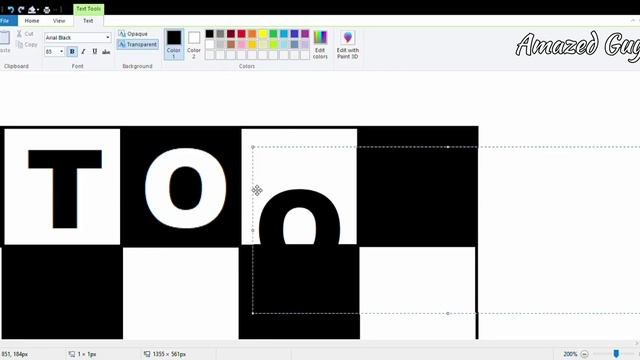Pick the white color swatch
The image size is (640, 360).
210,44
